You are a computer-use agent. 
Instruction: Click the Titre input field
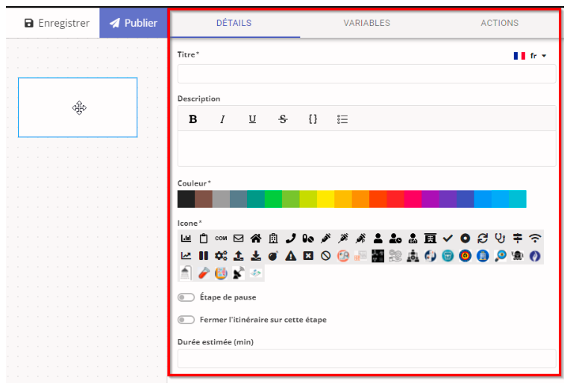(366, 74)
